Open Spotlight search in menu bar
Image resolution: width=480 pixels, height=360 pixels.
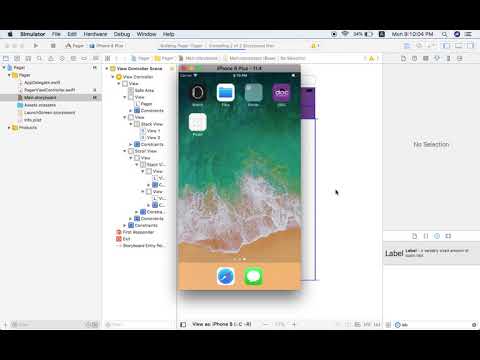pos(445,34)
